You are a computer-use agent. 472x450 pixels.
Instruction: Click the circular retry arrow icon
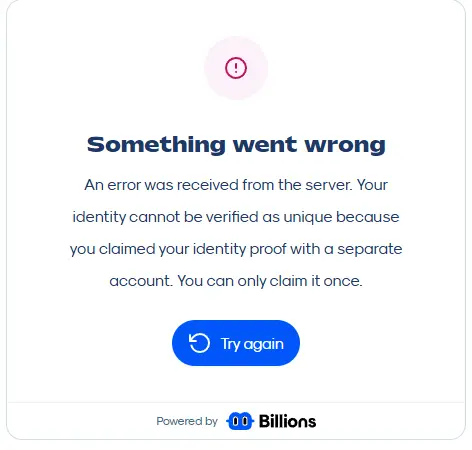(x=199, y=343)
